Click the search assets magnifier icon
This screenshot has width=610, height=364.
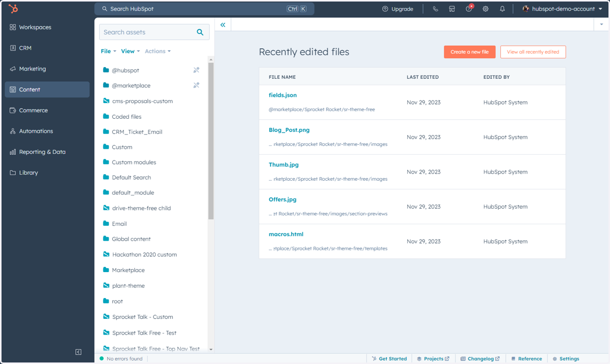tap(200, 32)
